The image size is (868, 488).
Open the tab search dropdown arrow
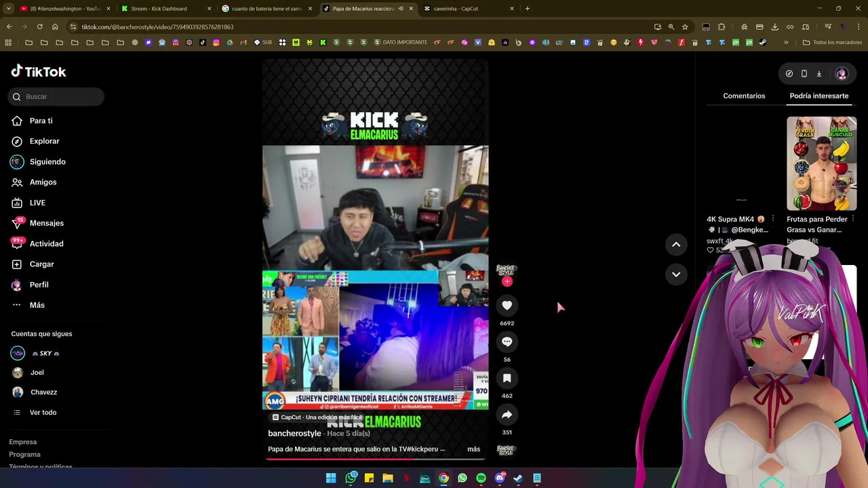(x=8, y=9)
